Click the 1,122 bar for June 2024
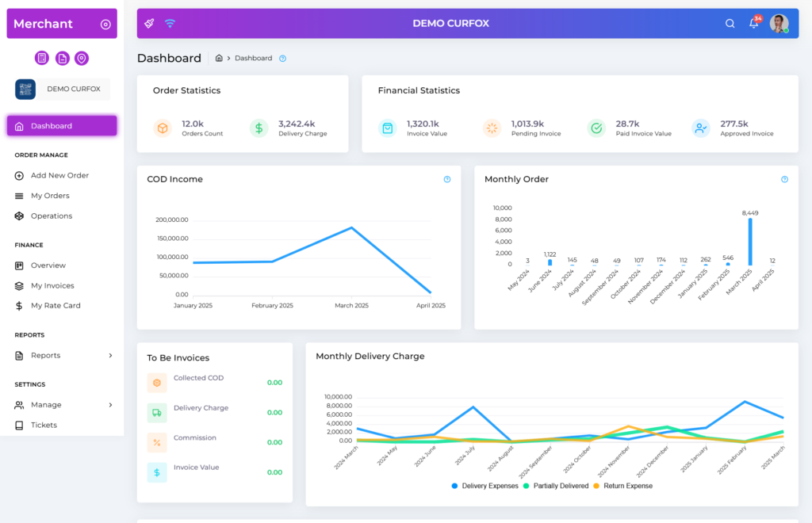This screenshot has height=523, width=812. 550,262
